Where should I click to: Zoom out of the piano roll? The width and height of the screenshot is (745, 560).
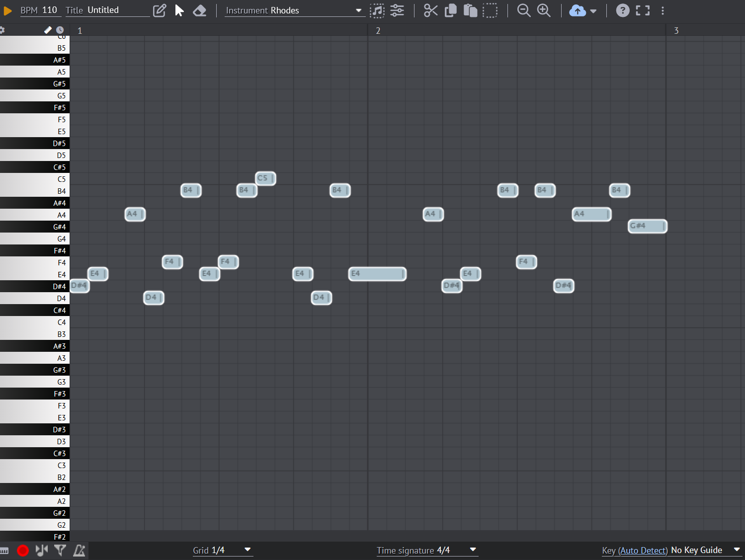click(x=524, y=10)
